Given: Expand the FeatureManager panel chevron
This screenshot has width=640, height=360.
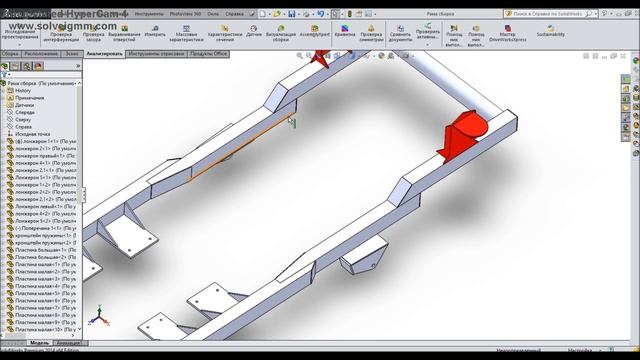Looking at the screenshot, I should [x=78, y=66].
